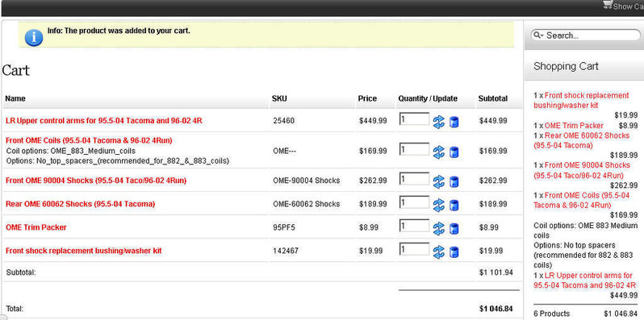The image size is (644, 320).
Task: Click the info icon in notification bar
Action: [34, 38]
